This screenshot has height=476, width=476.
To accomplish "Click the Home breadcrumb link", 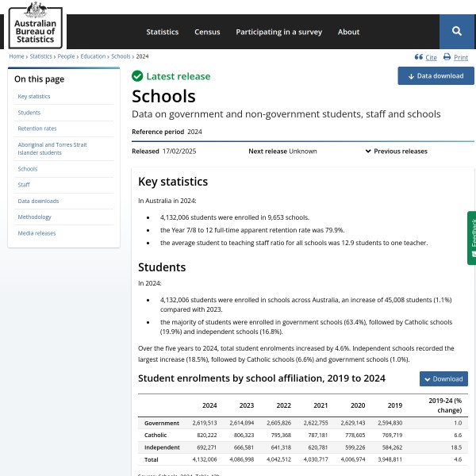I will [16, 56].
